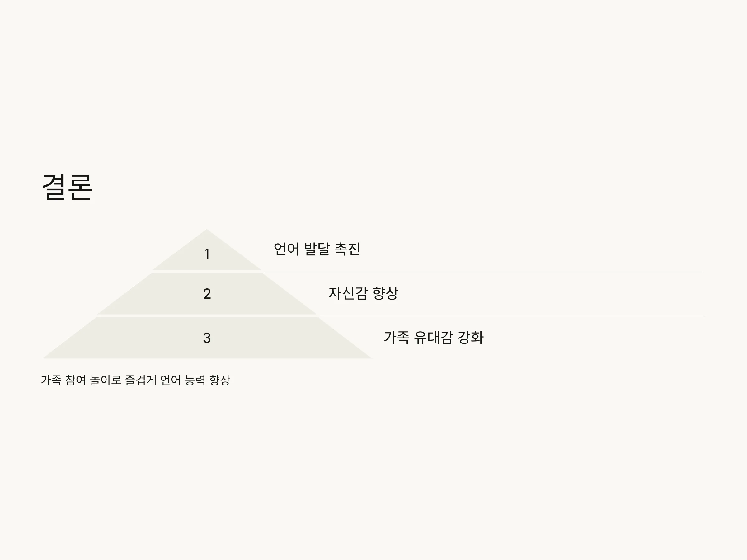Select the word "놀이로" in the footer sentence

click(x=106, y=380)
